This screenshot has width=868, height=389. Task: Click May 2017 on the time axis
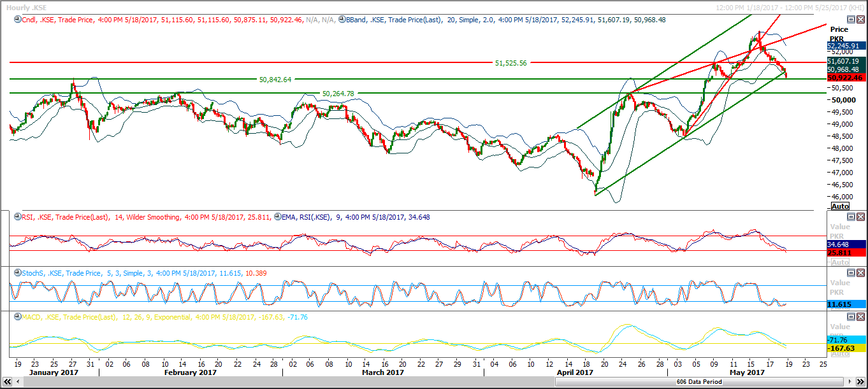tap(747, 372)
